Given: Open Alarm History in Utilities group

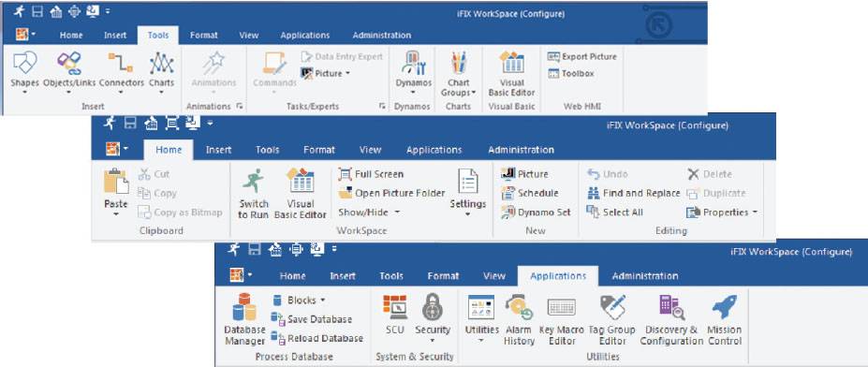Looking at the screenshot, I should (519, 319).
